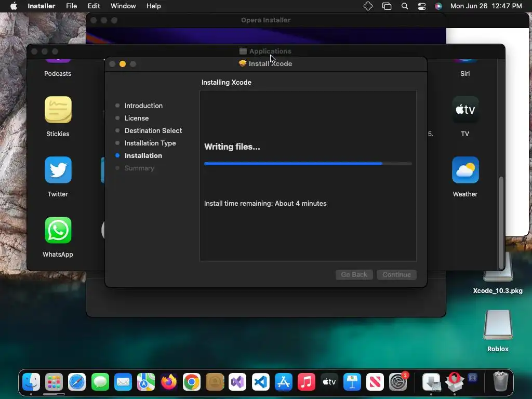Viewport: 532px width, 399px height.
Task: Open the Trash in the Dock
Action: point(500,382)
